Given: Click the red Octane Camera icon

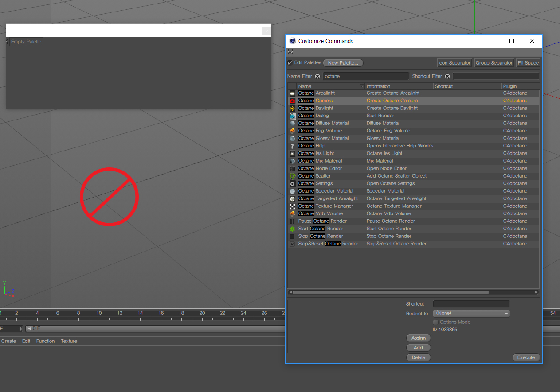Looking at the screenshot, I should click(x=292, y=101).
